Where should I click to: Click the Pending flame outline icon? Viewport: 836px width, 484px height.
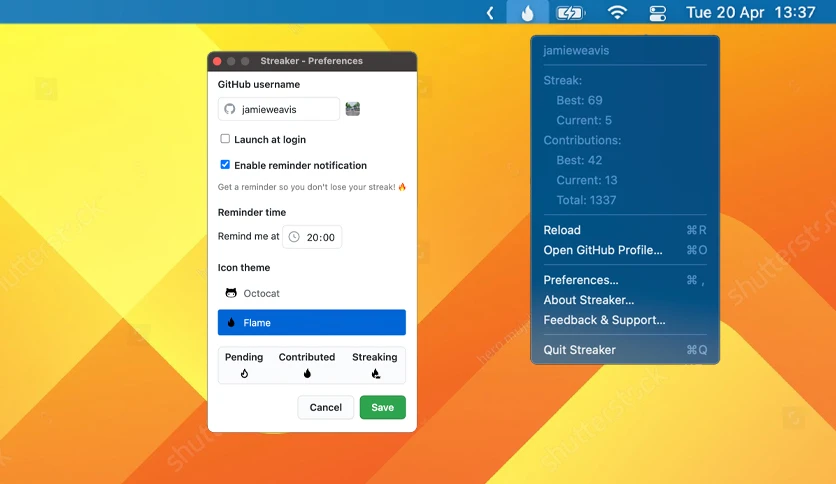(244, 373)
